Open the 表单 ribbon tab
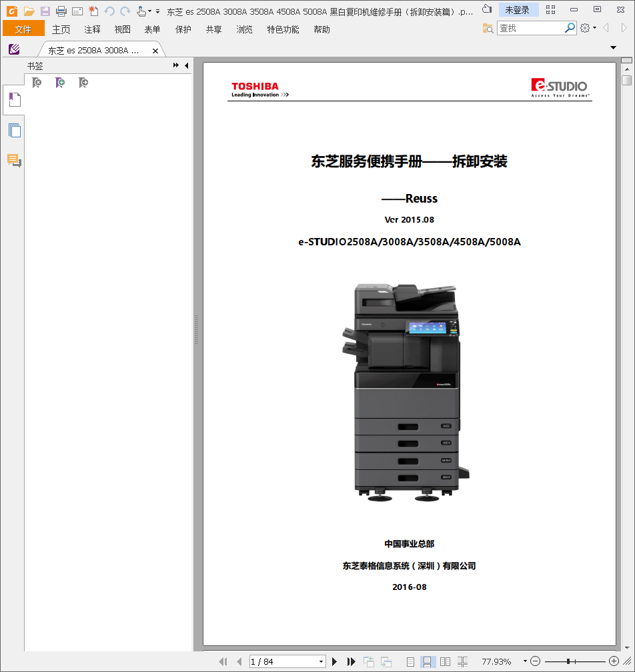Image resolution: width=635 pixels, height=672 pixels. [x=152, y=29]
